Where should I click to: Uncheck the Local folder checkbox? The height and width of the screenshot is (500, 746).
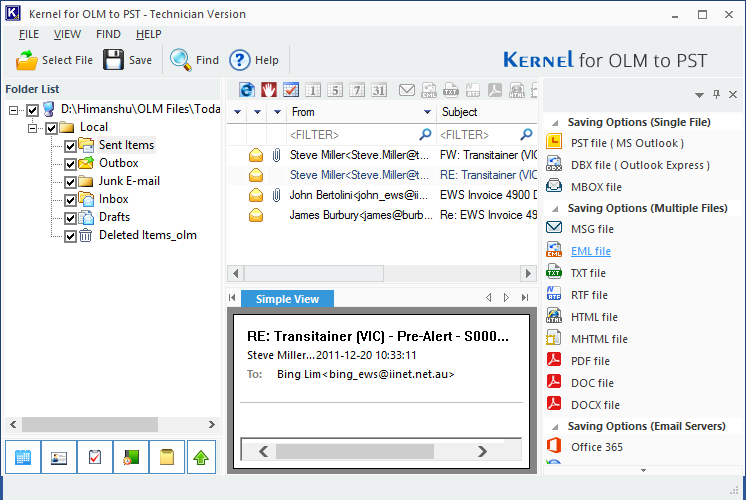pyautogui.click(x=51, y=128)
